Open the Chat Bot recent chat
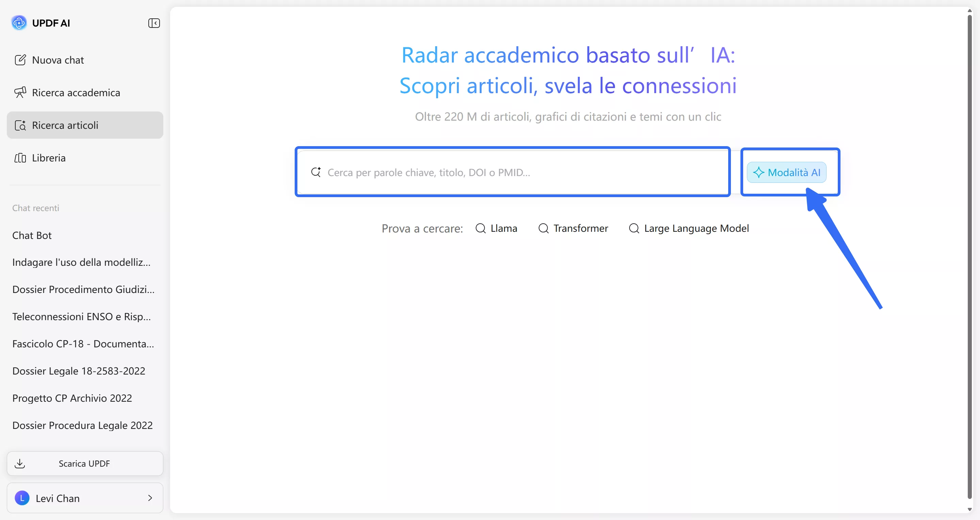The height and width of the screenshot is (520, 980). 32,235
